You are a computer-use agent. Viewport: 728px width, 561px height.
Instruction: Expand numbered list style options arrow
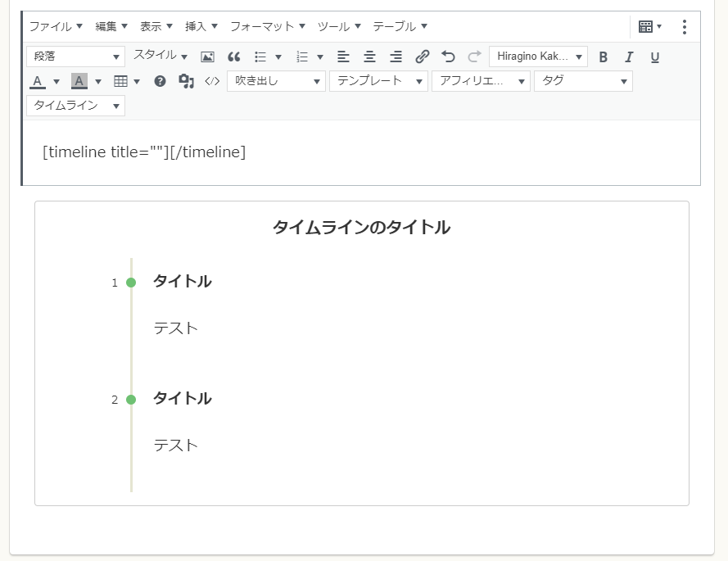tap(320, 57)
